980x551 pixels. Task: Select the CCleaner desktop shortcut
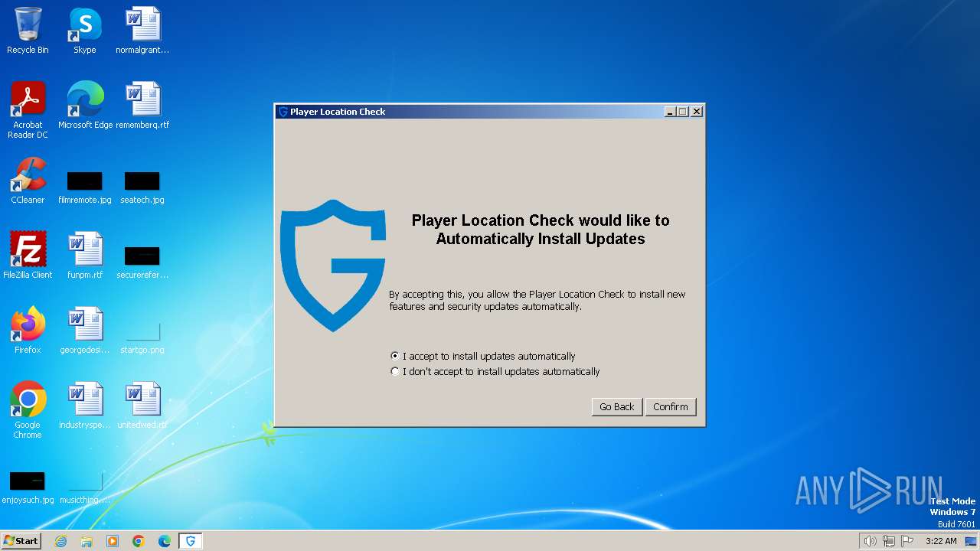(x=28, y=181)
